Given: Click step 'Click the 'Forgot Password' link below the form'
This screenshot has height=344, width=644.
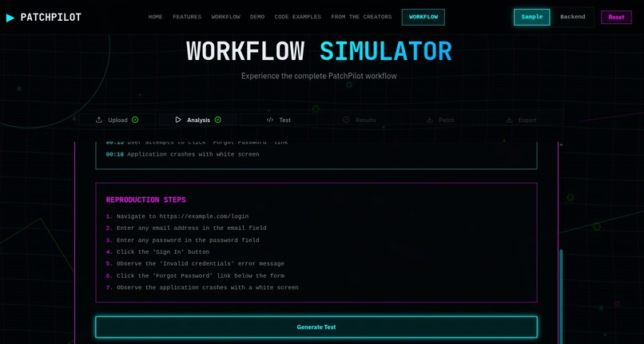Looking at the screenshot, I should tap(201, 276).
